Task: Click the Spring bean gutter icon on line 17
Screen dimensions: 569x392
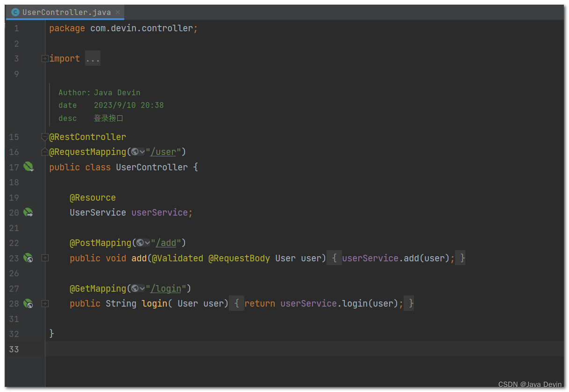Action: (28, 167)
